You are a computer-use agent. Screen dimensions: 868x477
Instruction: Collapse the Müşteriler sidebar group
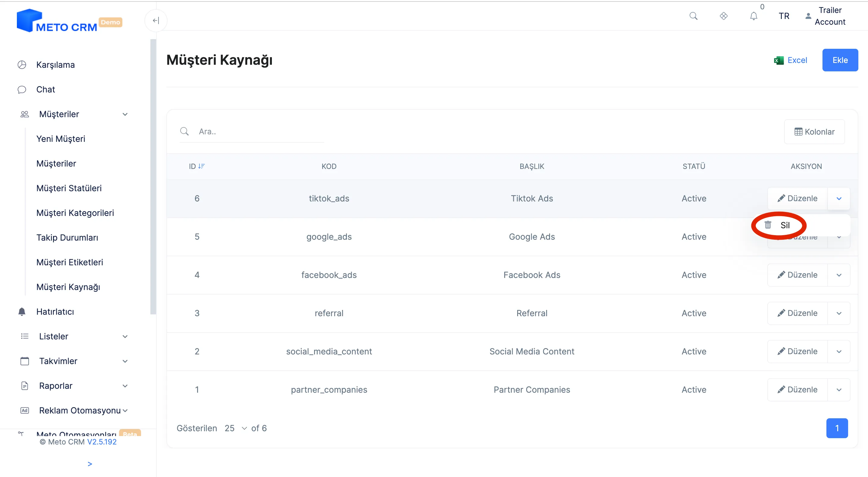click(74, 114)
